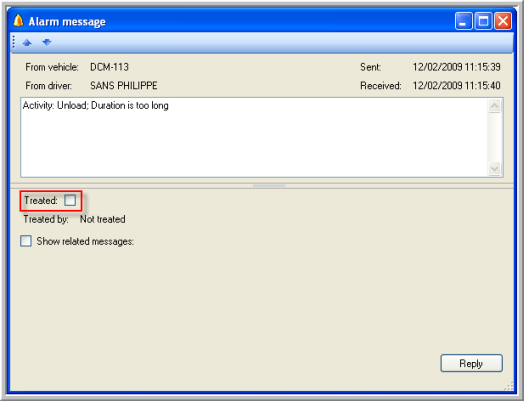Screen dimensions: 524x401
Task: Click the vehicle name DCM-113
Action: pos(109,67)
